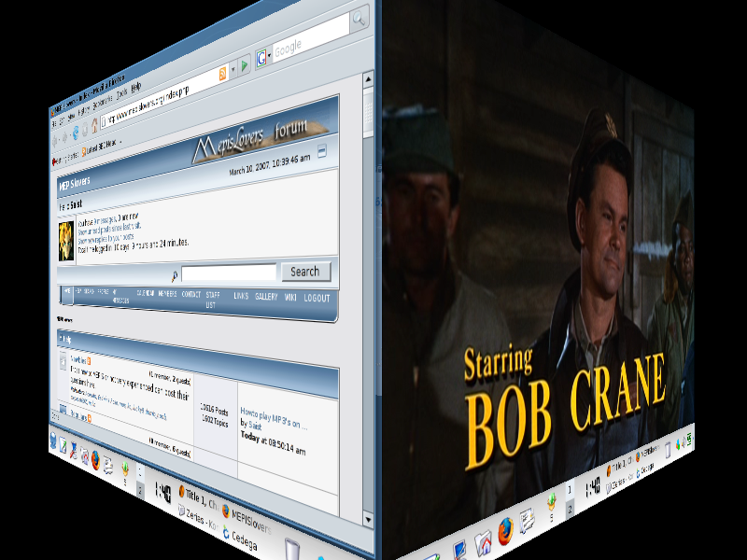Open the Tools menu in Firefox
The height and width of the screenshot is (560, 747).
(x=121, y=92)
